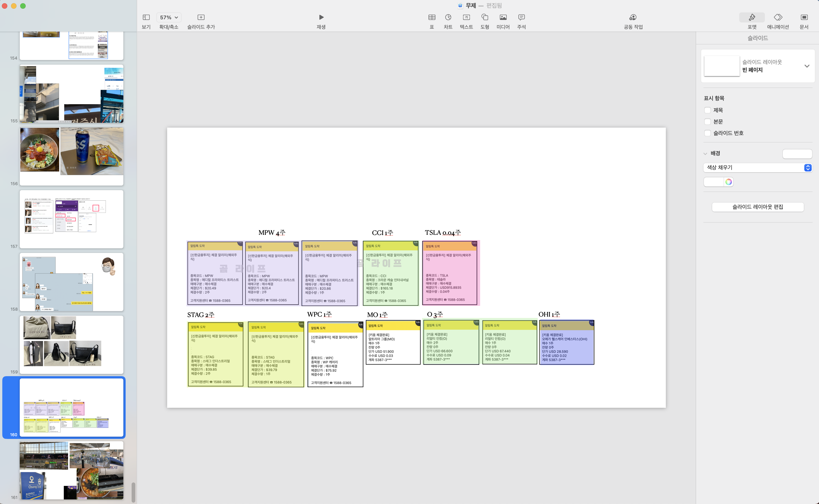Image resolution: width=819 pixels, height=504 pixels.
Task: Select slide 158 thumbnail
Action: [71, 282]
